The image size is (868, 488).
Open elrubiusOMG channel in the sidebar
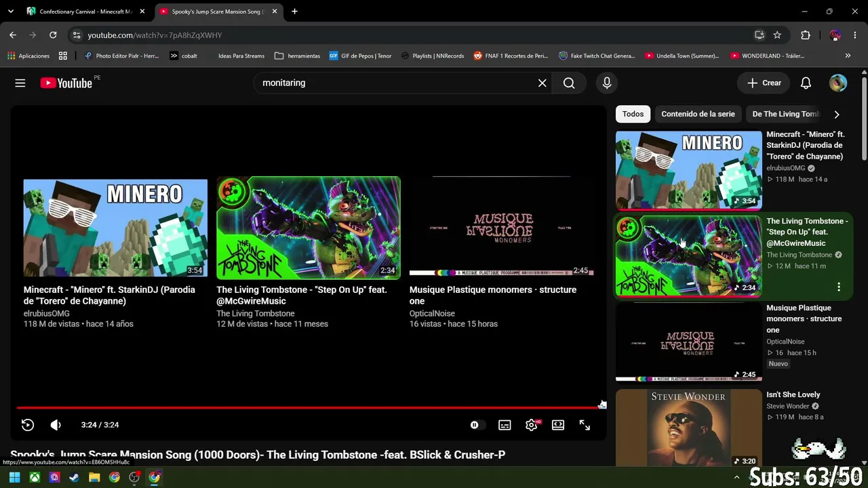(785, 168)
